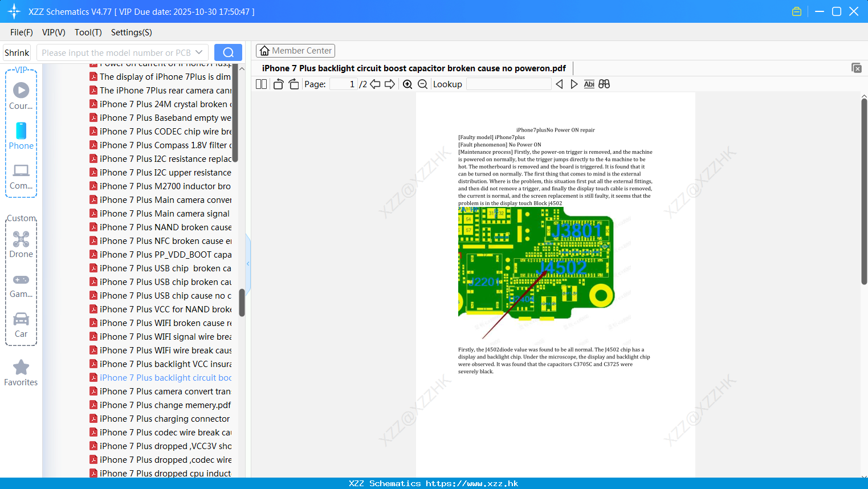Open iPhone 7 Plus M2700 inductor file
Viewport: 868px width, 489px height.
point(160,186)
